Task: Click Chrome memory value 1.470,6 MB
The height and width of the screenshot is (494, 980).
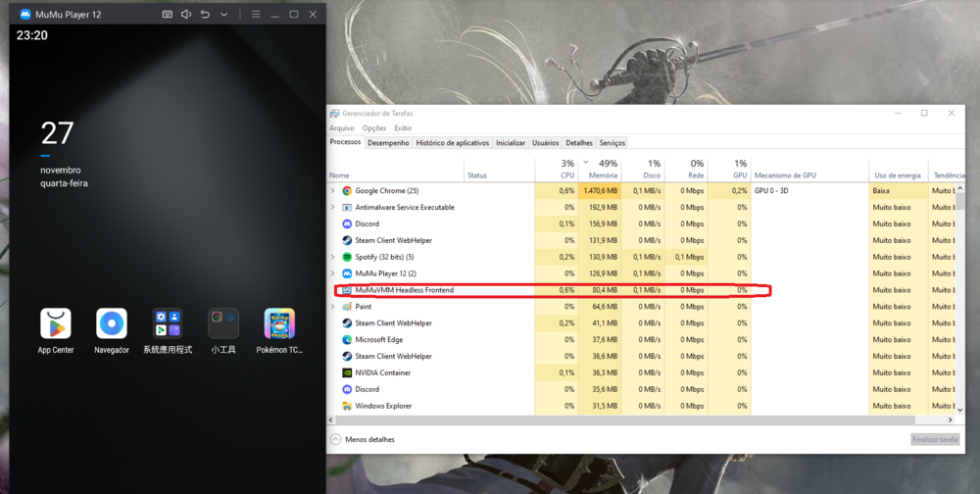Action: click(600, 191)
